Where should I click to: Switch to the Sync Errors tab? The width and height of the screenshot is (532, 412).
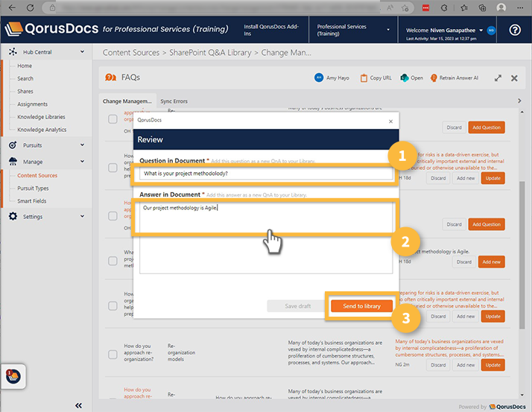coord(174,101)
